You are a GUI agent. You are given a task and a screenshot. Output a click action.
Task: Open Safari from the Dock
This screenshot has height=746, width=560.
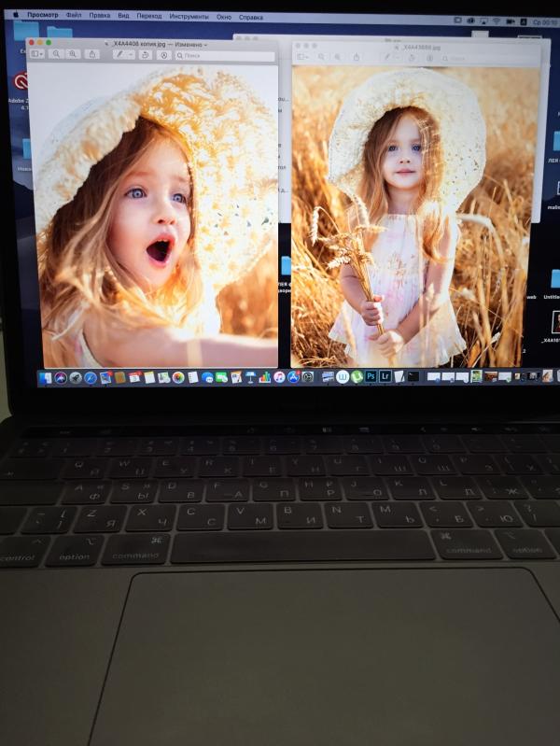[91, 378]
